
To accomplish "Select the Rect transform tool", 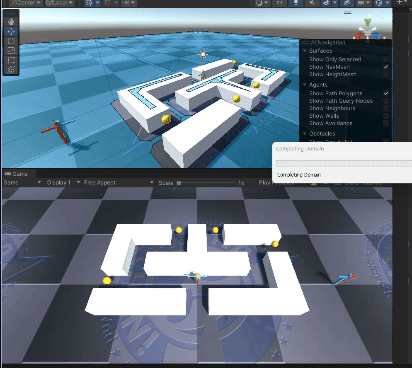I will 11,60.
